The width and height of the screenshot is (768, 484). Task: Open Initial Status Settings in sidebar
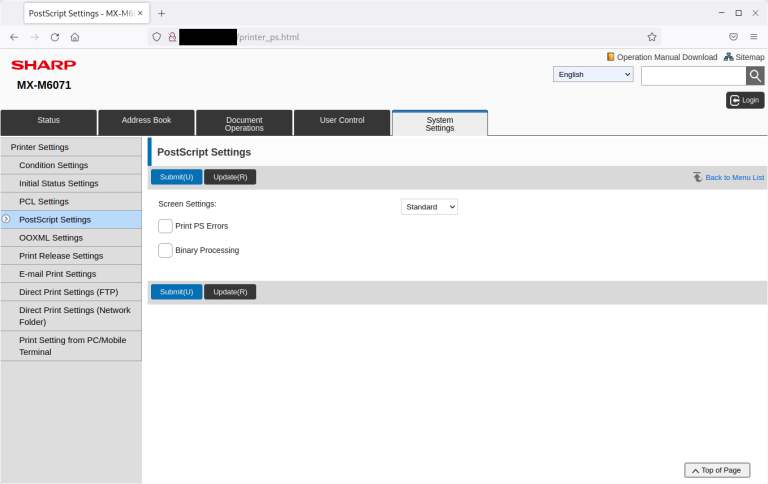(71, 183)
